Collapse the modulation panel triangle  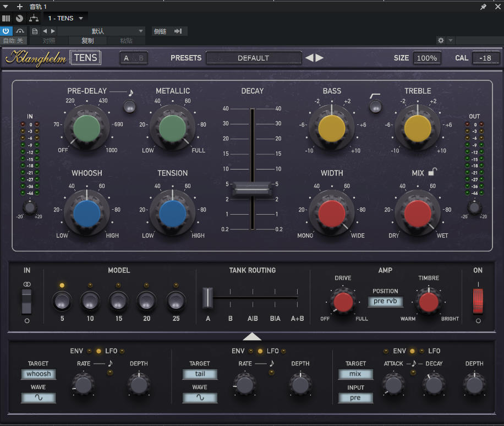252,336
